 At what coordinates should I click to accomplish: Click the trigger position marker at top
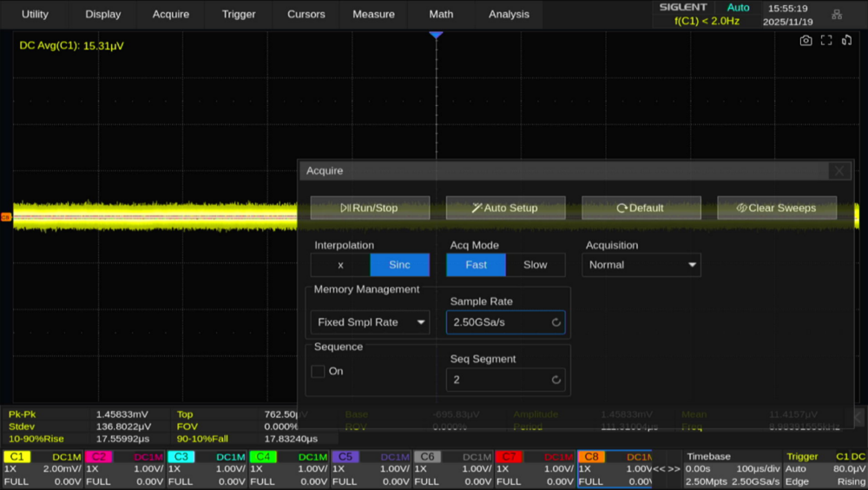pyautogui.click(x=436, y=34)
